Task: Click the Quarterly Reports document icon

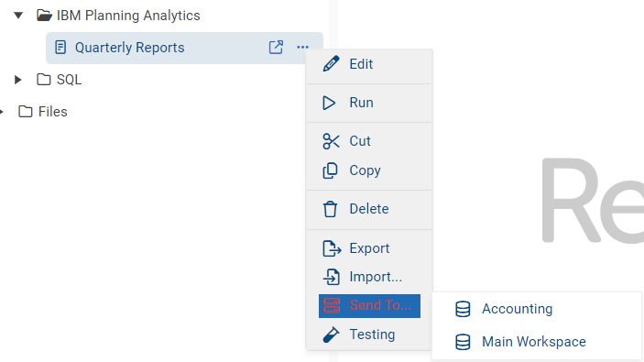Action: 60,48
